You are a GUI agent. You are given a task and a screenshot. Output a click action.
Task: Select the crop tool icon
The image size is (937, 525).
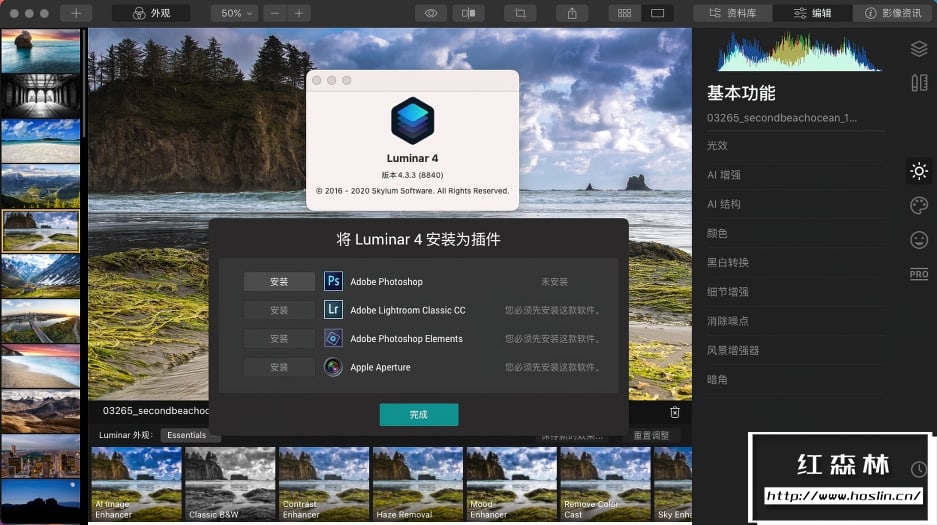click(520, 13)
